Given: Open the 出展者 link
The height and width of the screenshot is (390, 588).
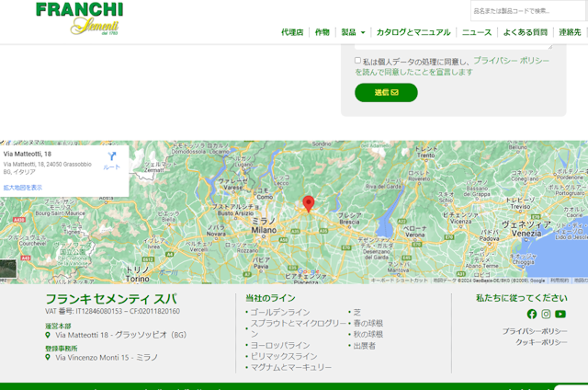Looking at the screenshot, I should coord(364,345).
